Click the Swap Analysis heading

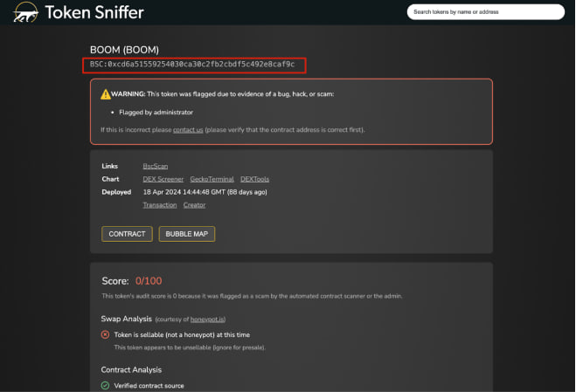[127, 319]
